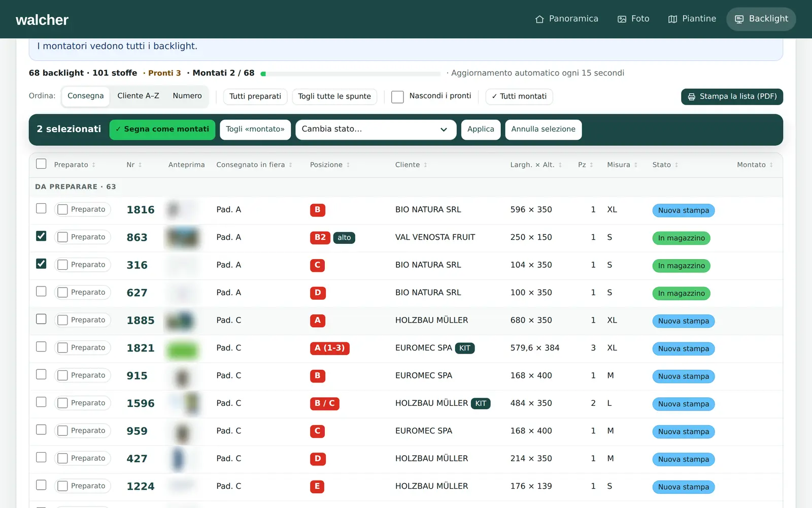This screenshot has width=812, height=508.
Task: Sort by Stato column arrows
Action: click(x=676, y=165)
